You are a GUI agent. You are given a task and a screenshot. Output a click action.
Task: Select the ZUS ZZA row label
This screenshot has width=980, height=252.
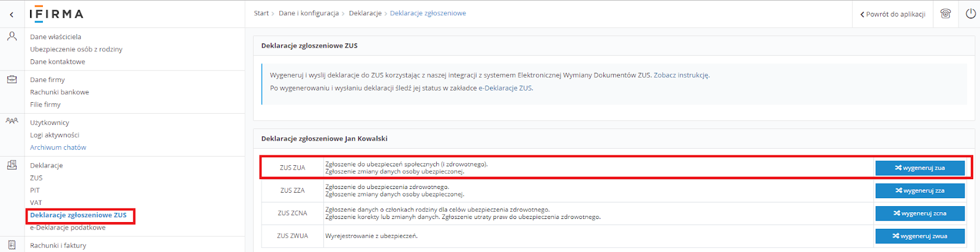coord(292,190)
